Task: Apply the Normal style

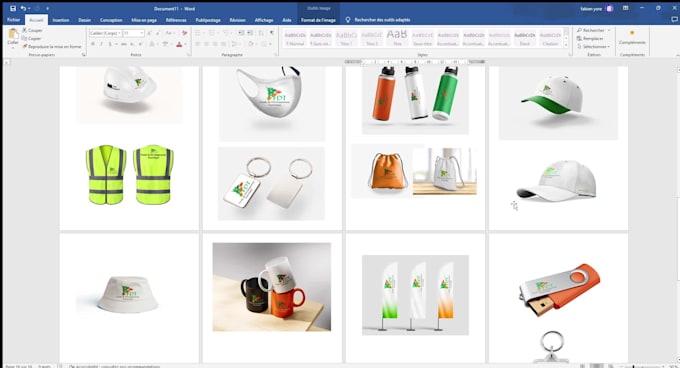Action: click(295, 38)
